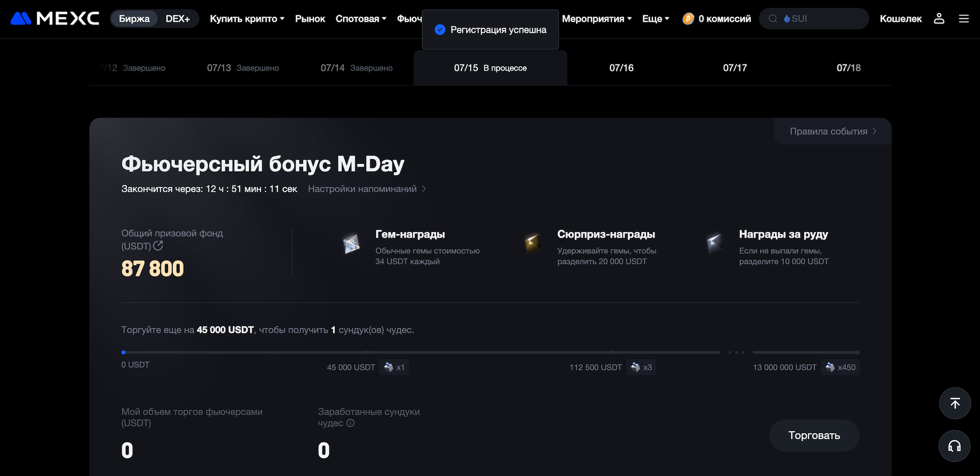Viewport: 980px width, 476px height.
Task: Select the 07/14 Завершено tab
Action: coord(356,68)
